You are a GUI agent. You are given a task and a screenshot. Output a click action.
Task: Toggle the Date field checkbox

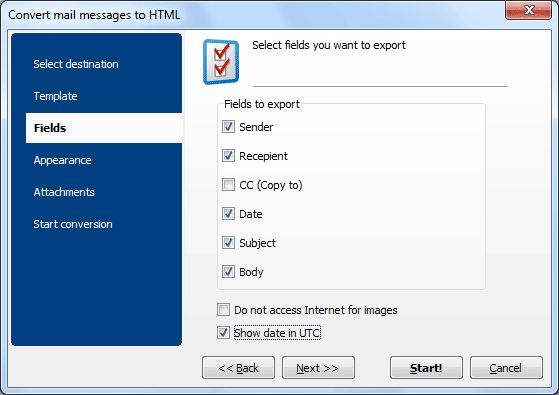point(228,214)
